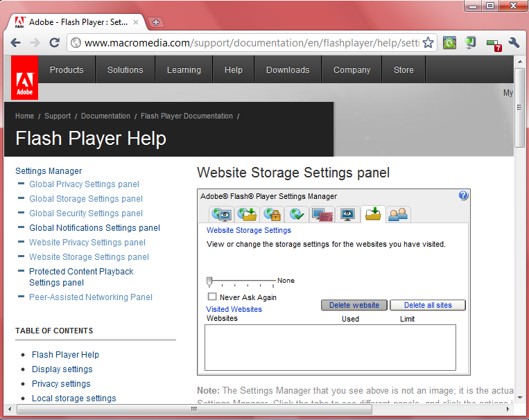Maximize the browser window
The image size is (529, 420).
(x=490, y=6)
